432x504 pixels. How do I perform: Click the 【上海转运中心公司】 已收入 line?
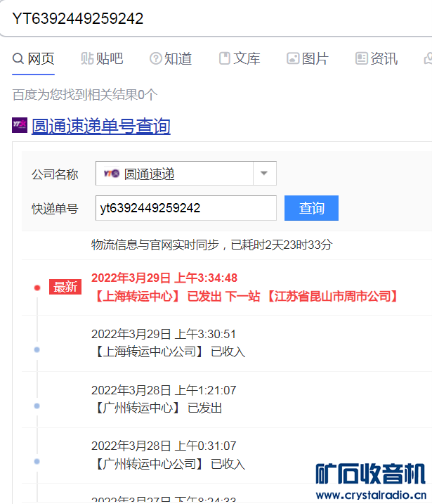(169, 351)
